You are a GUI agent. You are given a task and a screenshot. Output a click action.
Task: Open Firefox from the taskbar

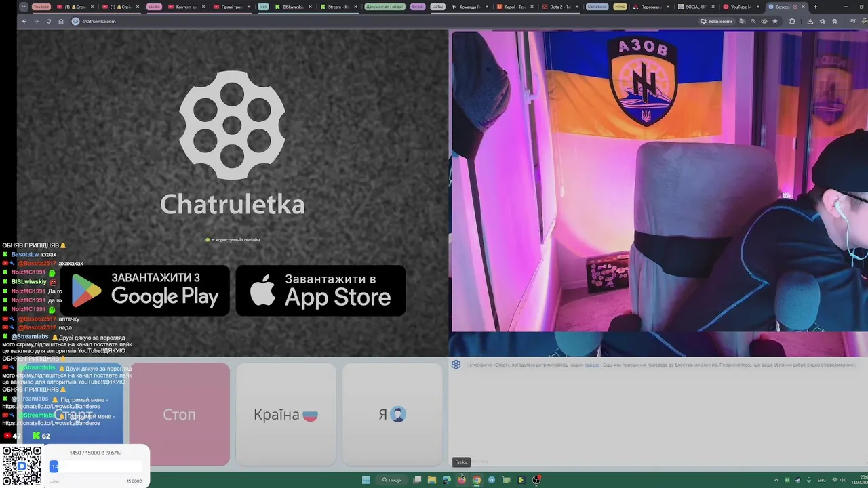(462, 480)
